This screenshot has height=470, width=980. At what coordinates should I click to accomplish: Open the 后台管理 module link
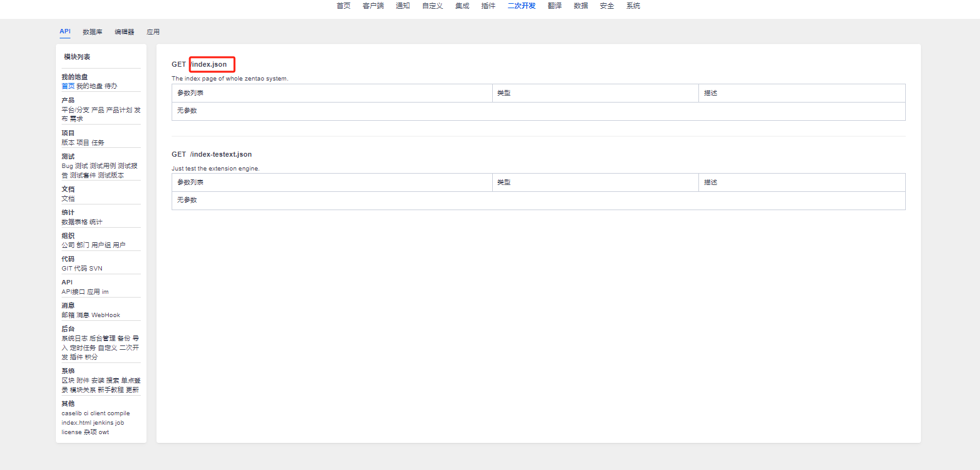coord(102,338)
